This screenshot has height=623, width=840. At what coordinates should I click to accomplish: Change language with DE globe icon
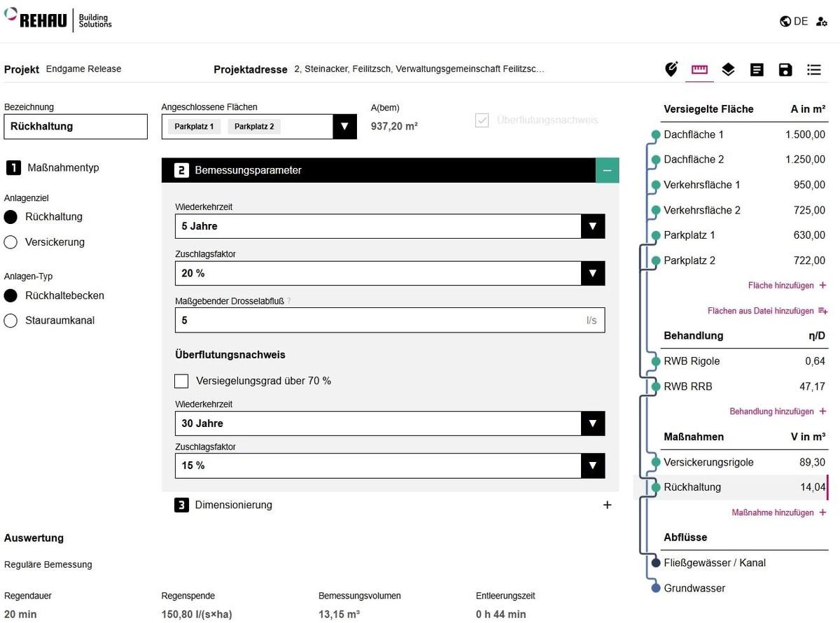[793, 22]
